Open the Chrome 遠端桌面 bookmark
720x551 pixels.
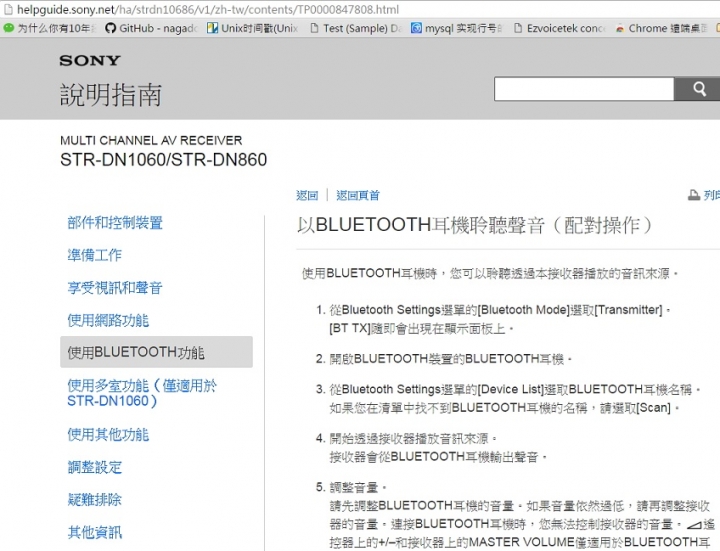(x=661, y=28)
